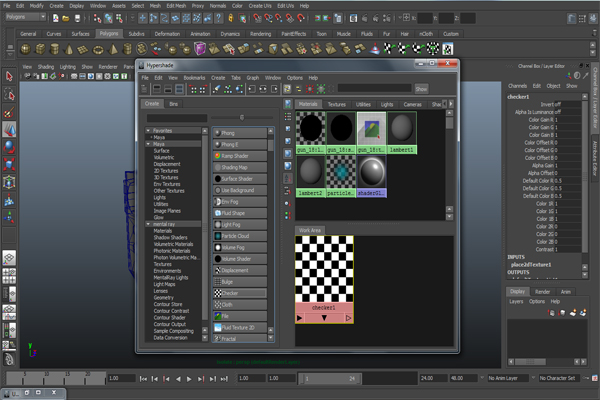Select place2dTexture1 under INPUTS
The height and width of the screenshot is (400, 600).
(x=531, y=264)
